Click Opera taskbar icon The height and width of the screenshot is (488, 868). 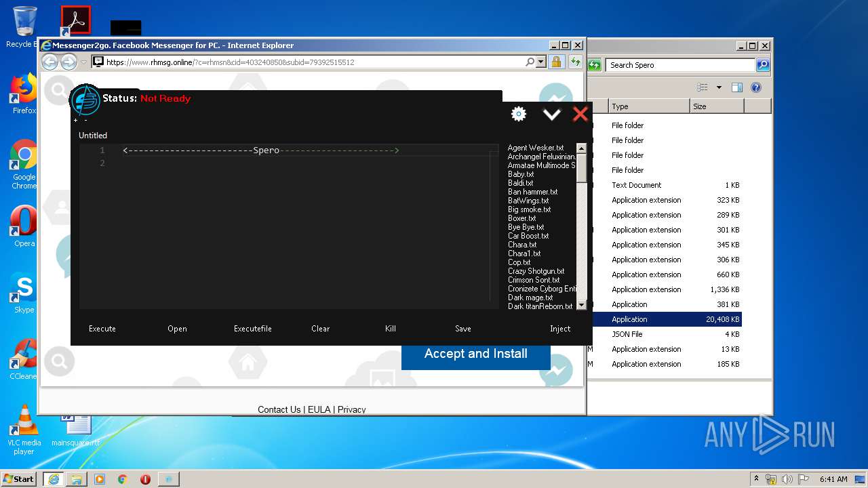pyautogui.click(x=145, y=479)
